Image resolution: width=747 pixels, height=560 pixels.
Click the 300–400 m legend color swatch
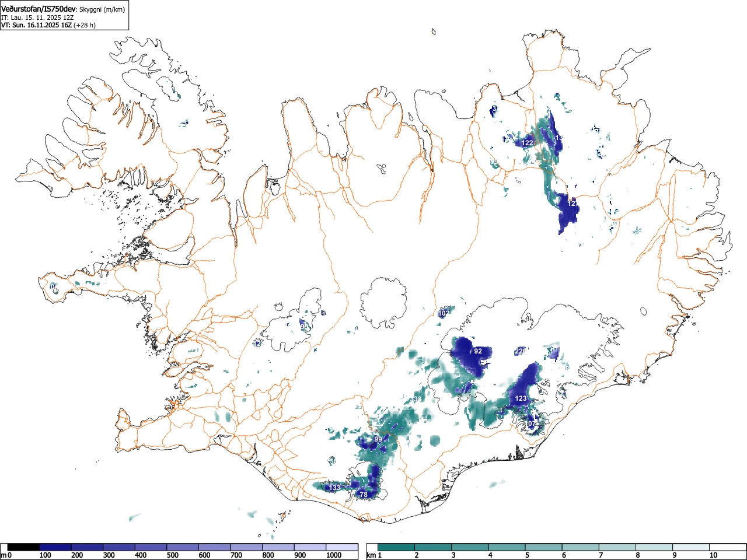pos(119,547)
